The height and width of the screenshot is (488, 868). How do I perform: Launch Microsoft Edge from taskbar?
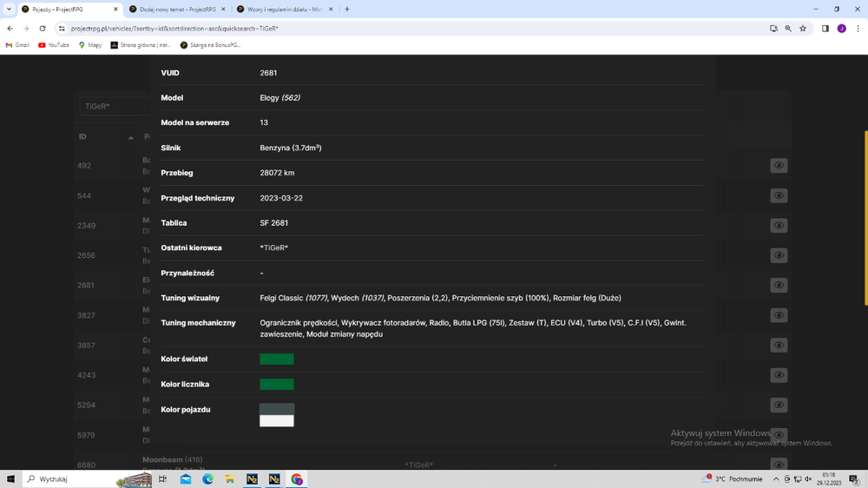pyautogui.click(x=207, y=478)
